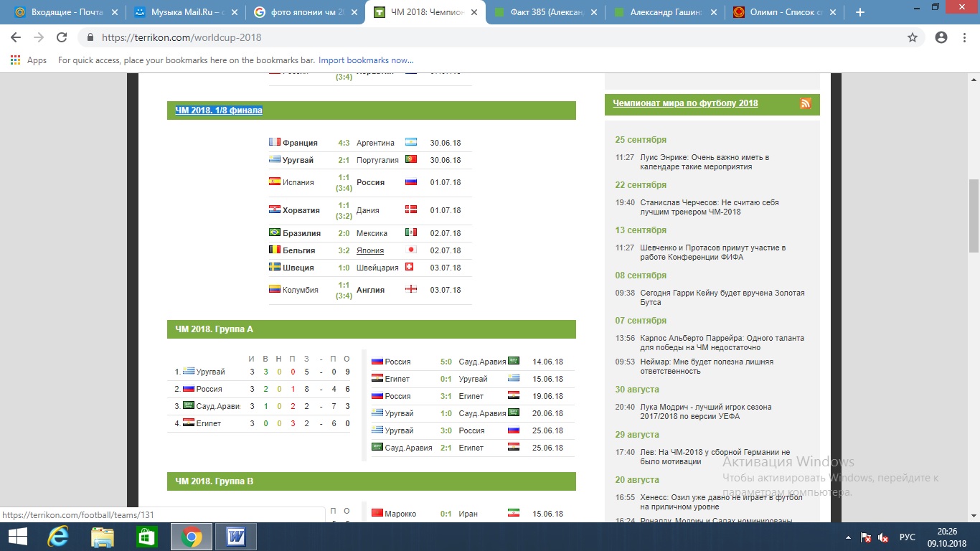Click the RSS feed icon in news header
The image size is (980, 551).
pyautogui.click(x=806, y=103)
